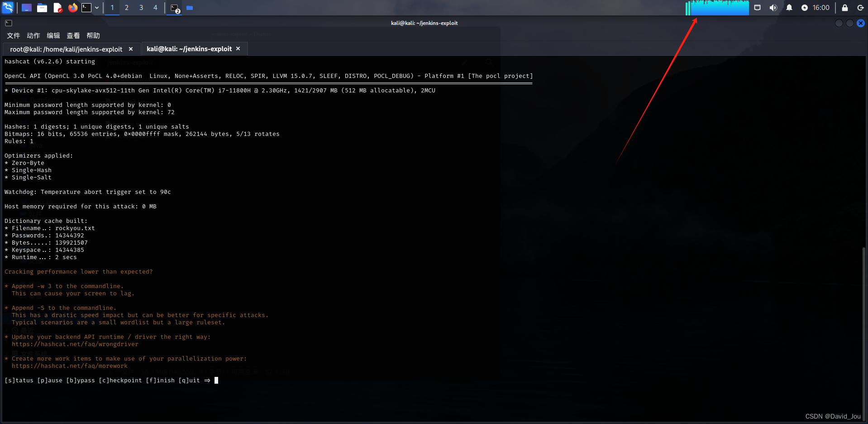868x424 pixels.
Task: Open the 编辑 menu
Action: 53,35
